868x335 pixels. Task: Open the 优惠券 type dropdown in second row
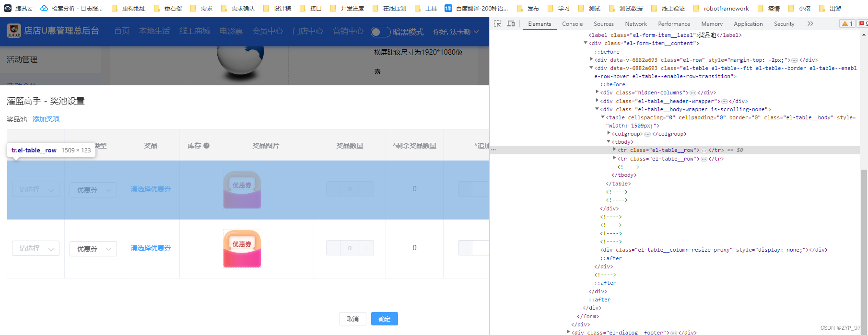click(x=93, y=249)
